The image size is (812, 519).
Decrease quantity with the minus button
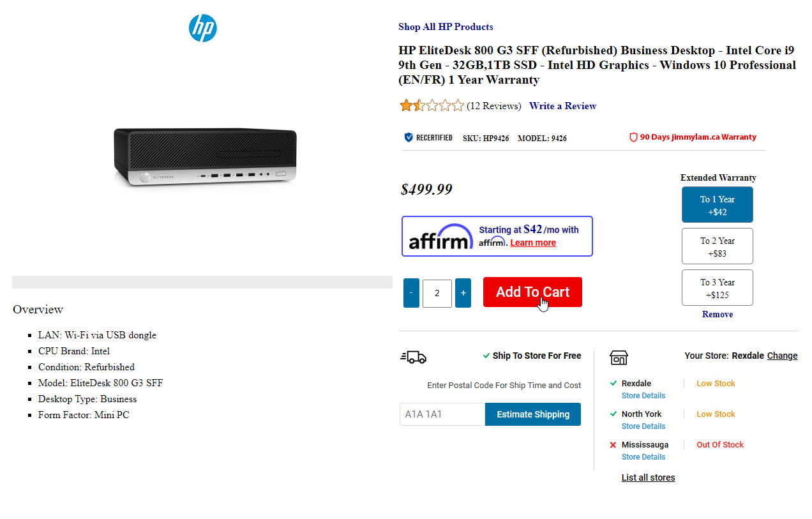click(x=411, y=293)
